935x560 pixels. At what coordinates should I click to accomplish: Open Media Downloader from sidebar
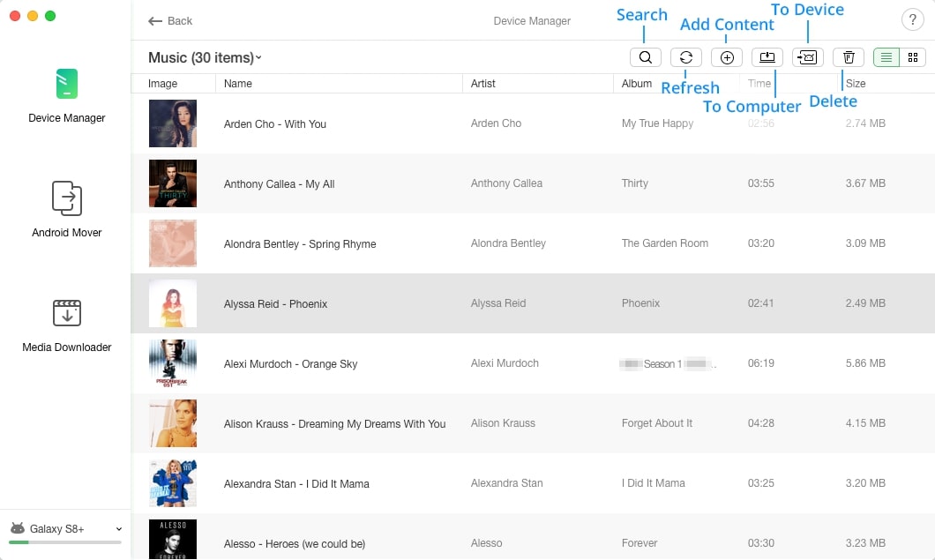coord(67,325)
